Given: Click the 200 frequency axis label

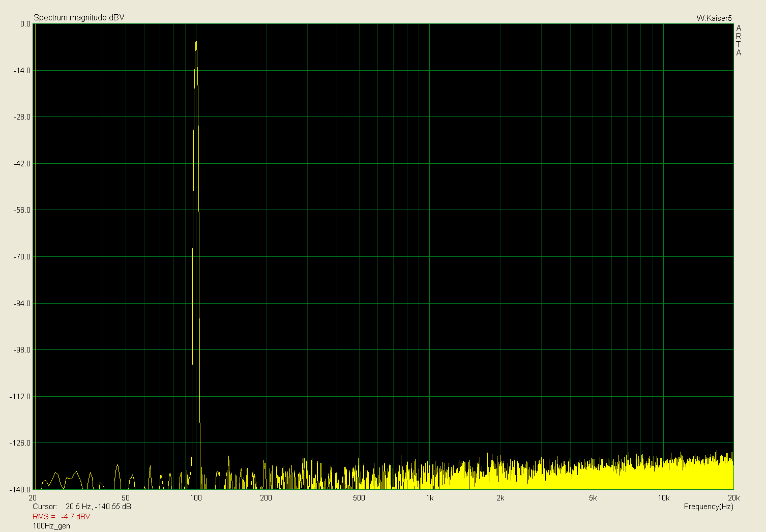Looking at the screenshot, I should pos(266,498).
